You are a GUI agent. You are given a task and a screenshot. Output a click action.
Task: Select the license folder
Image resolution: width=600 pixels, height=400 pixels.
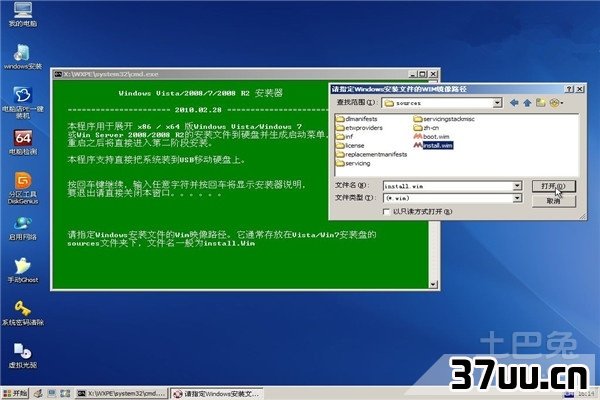pos(350,145)
